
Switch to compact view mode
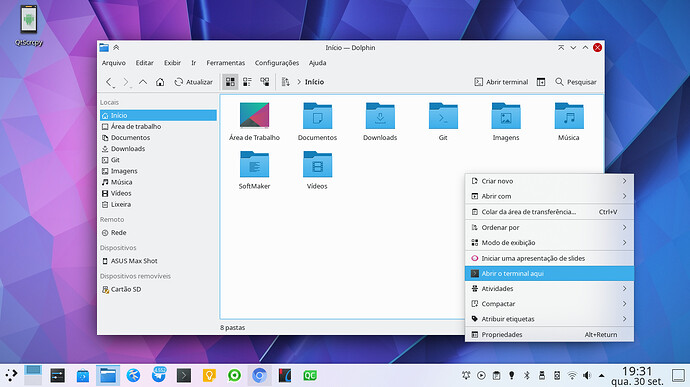247,82
